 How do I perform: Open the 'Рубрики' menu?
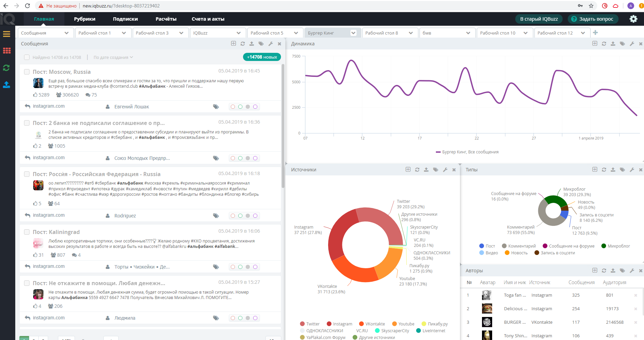[85, 19]
